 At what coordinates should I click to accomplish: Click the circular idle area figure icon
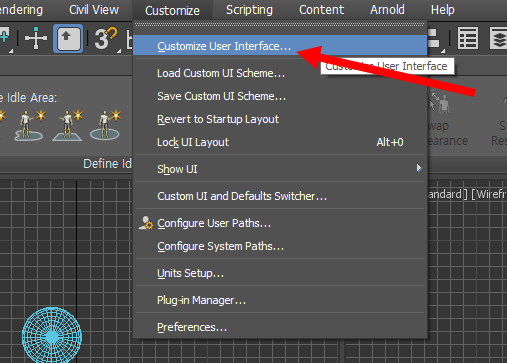click(105, 125)
